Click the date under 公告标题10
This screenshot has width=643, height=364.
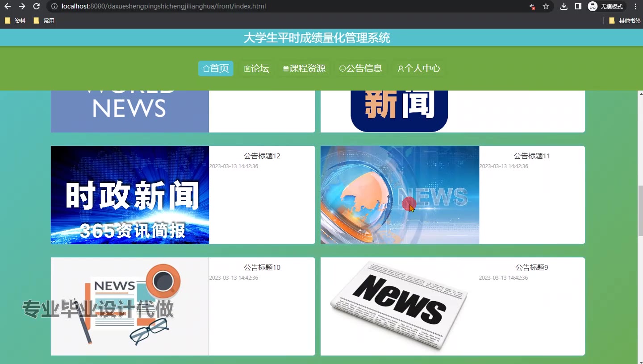click(234, 278)
